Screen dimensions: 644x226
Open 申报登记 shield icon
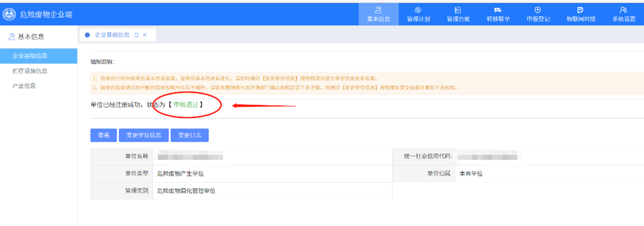click(x=538, y=10)
